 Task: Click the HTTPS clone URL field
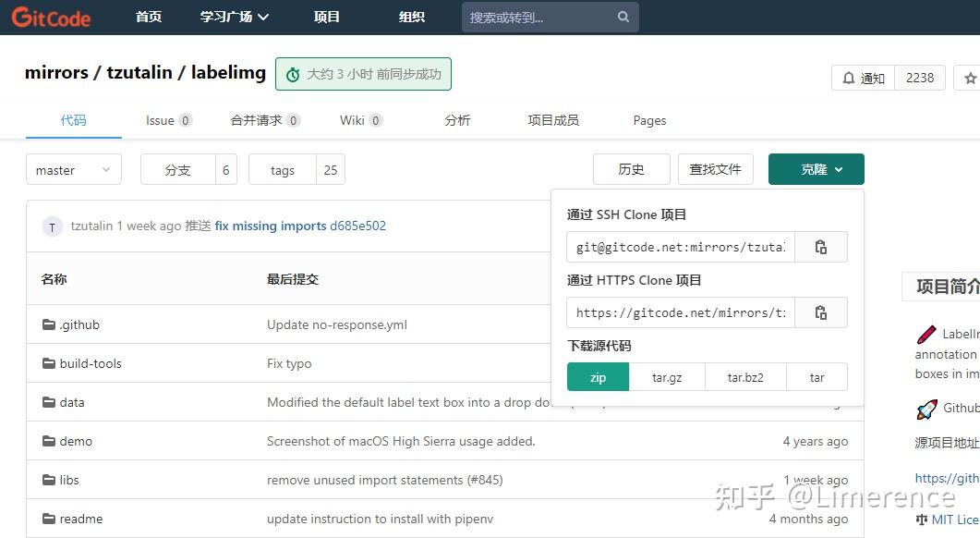(681, 312)
